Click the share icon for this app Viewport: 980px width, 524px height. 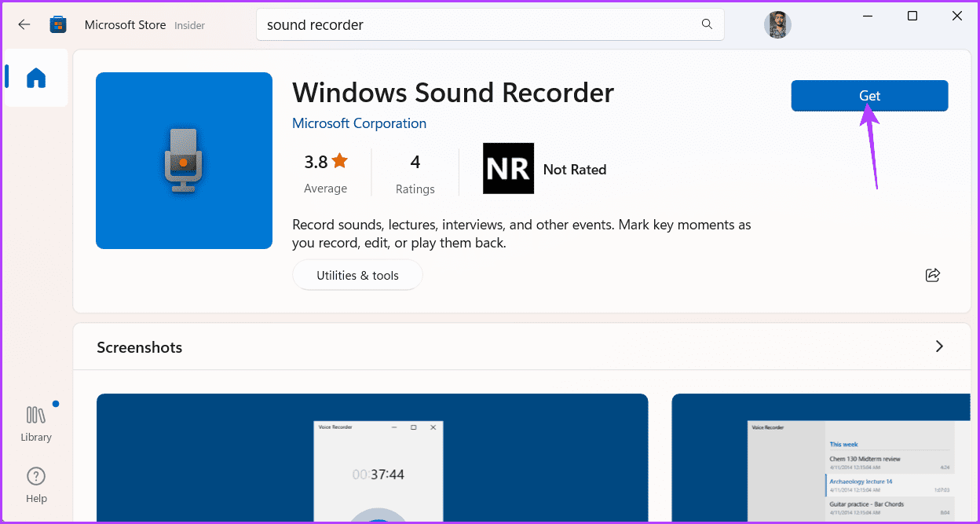(x=933, y=275)
